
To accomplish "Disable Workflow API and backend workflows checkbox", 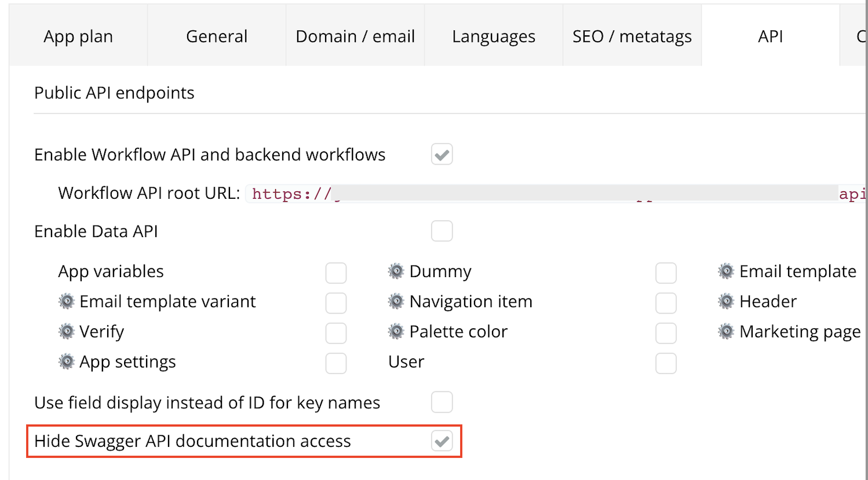I will [442, 155].
